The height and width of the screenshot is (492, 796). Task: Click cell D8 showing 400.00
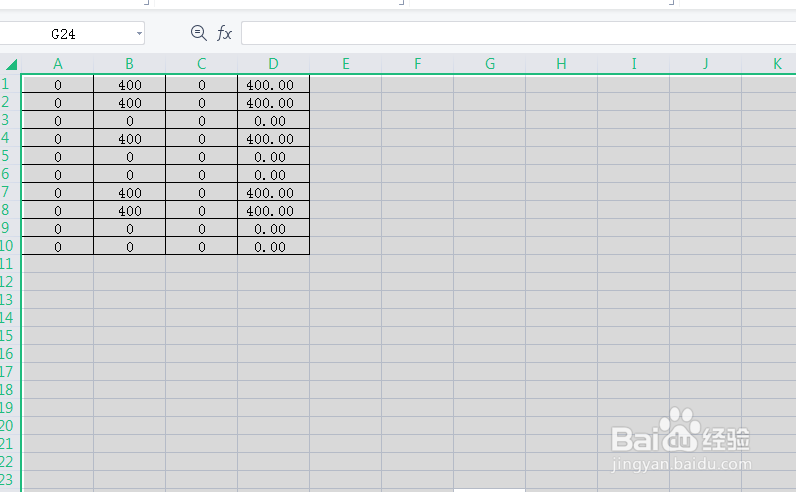(x=274, y=210)
